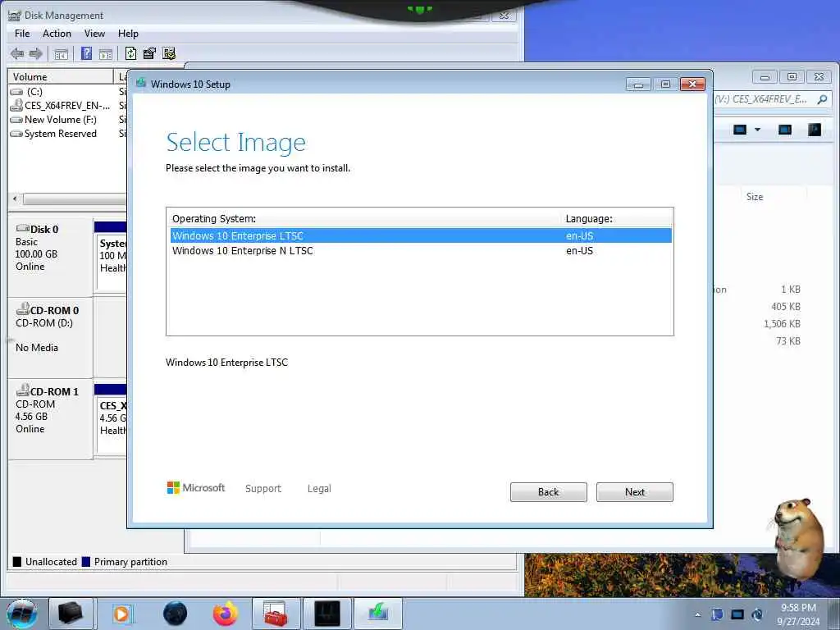
Task: Launch Windows Media Player from the taskbar
Action: click(121, 614)
